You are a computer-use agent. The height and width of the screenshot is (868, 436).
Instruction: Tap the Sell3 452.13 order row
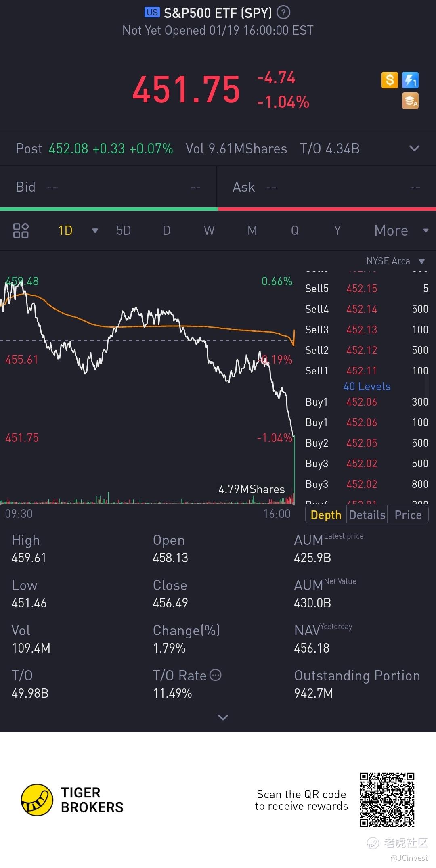pos(367,330)
